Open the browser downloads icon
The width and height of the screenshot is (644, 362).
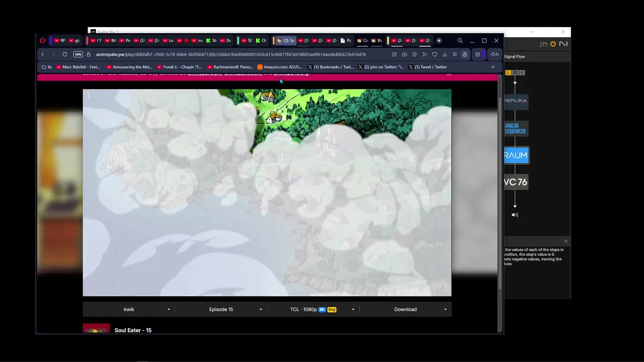[x=445, y=54]
